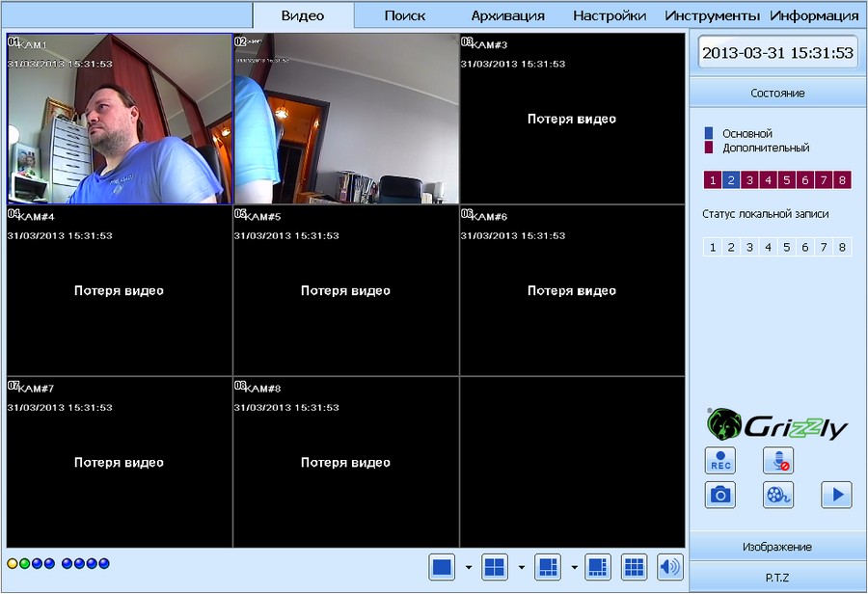The height and width of the screenshot is (594, 868).
Task: Select the KAM#4 camera window
Action: pyautogui.click(x=120, y=290)
